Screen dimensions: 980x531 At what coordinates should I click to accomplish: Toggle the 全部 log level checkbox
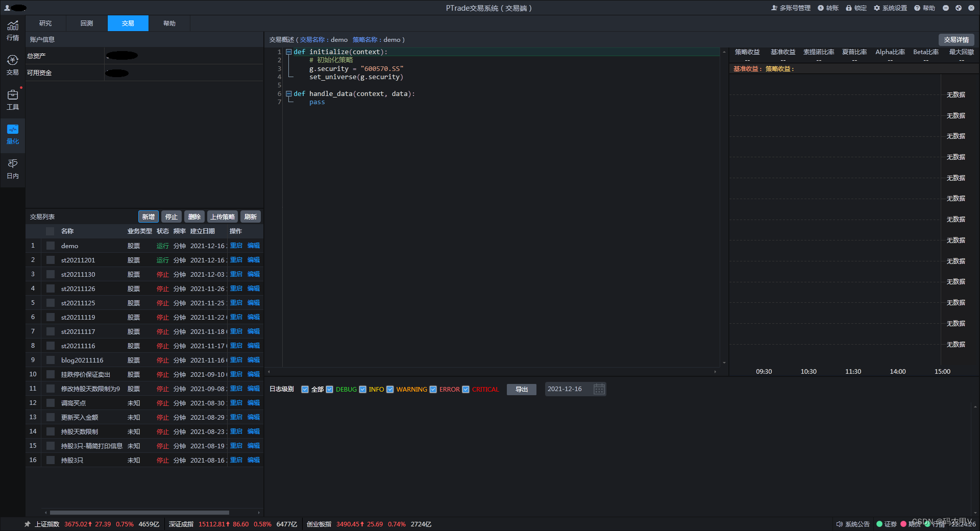click(305, 389)
